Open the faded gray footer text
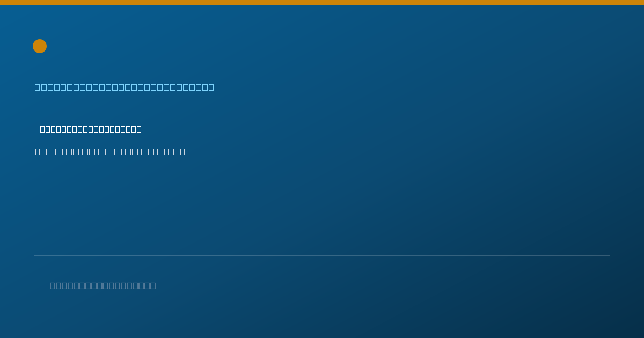Image resolution: width=644 pixels, height=338 pixels. click(x=103, y=286)
